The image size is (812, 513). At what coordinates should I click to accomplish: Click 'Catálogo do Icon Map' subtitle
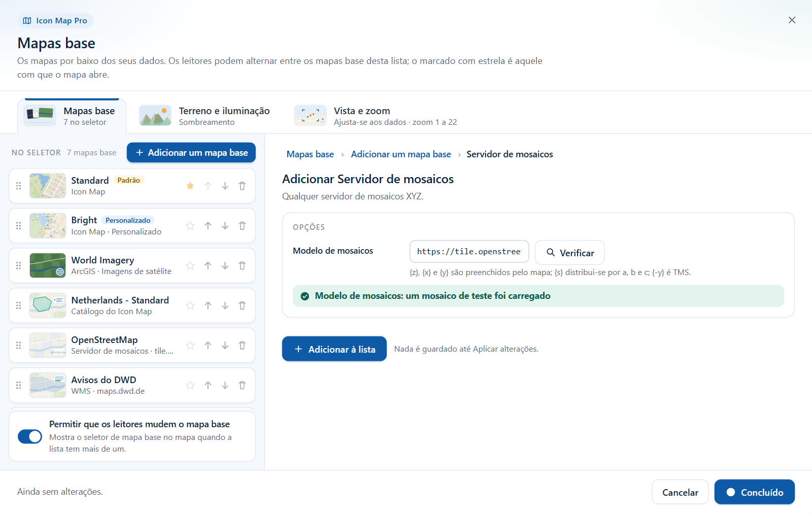click(112, 312)
